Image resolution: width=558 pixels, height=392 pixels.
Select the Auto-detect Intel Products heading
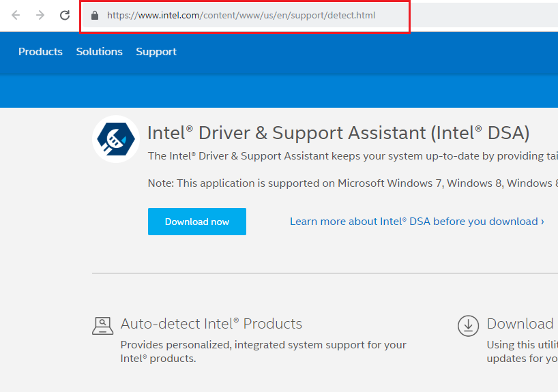point(211,324)
